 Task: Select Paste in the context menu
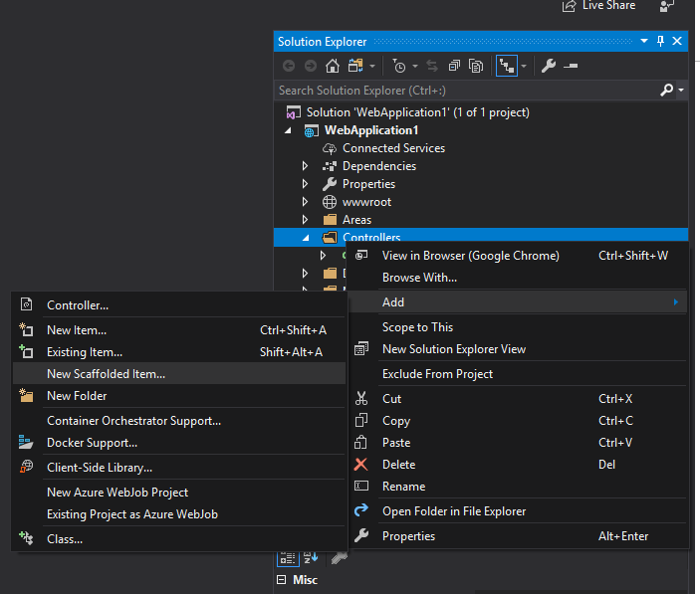coord(518,443)
